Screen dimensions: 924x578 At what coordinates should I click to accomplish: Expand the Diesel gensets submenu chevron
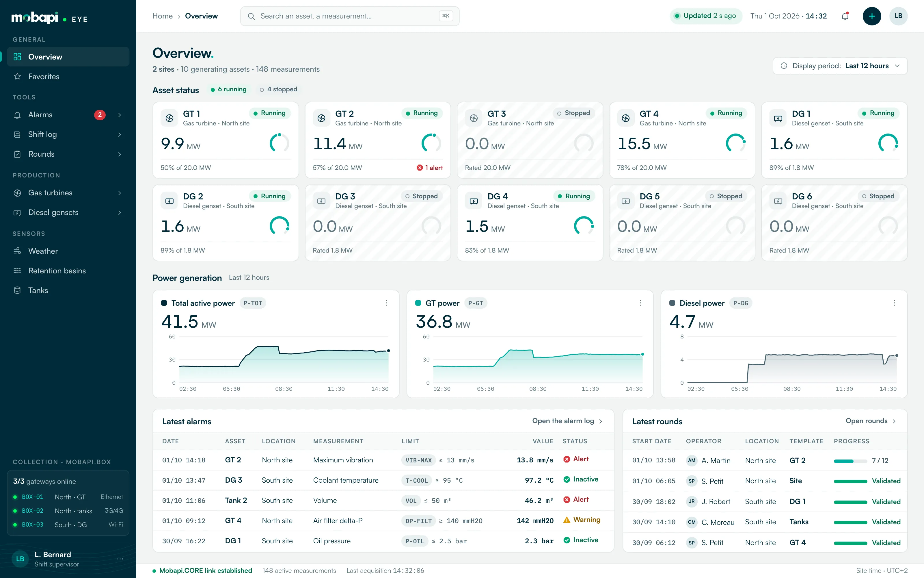point(120,212)
